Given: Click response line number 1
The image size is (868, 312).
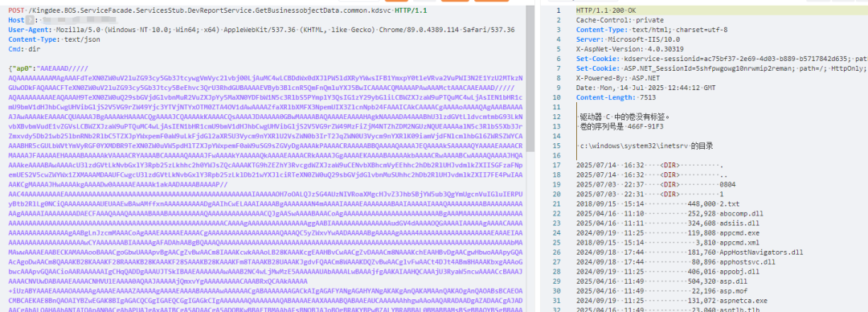Looking at the screenshot, I should pyautogui.click(x=558, y=10).
